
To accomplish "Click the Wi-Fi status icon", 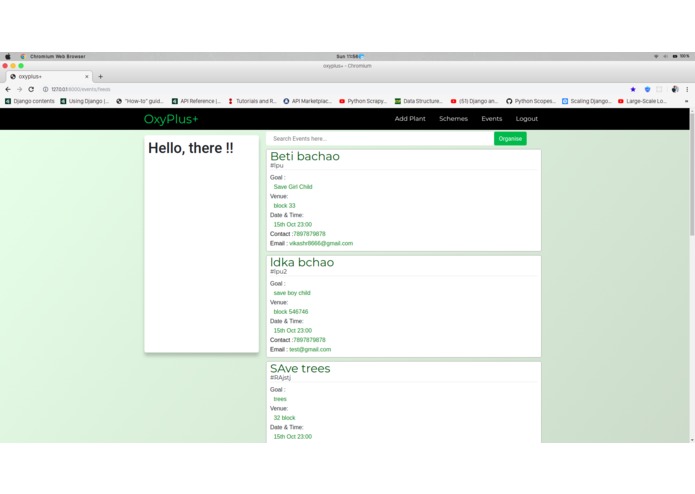I will click(656, 56).
